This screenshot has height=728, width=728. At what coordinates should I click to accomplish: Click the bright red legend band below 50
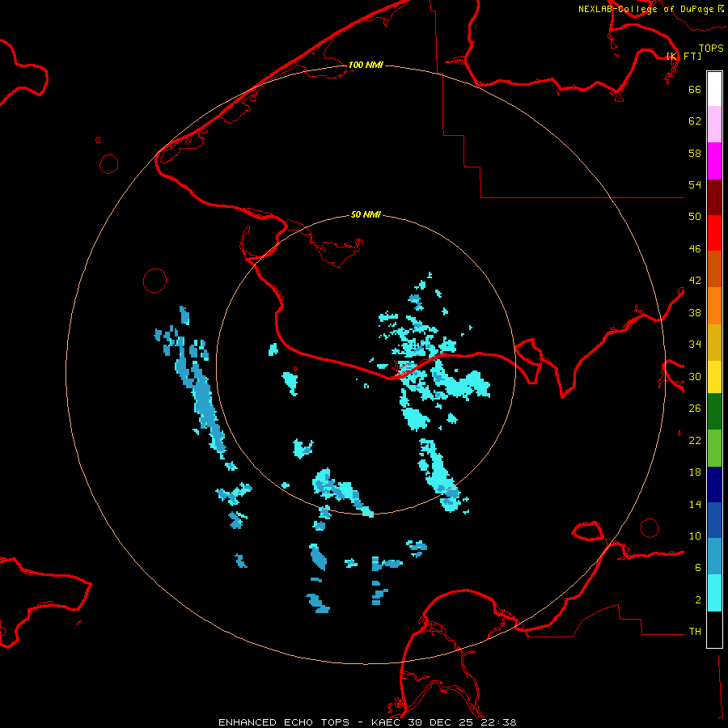click(x=714, y=233)
